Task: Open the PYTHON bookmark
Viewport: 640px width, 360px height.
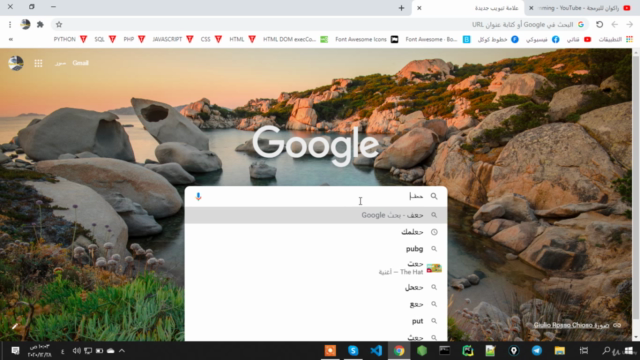Action: coord(70,39)
